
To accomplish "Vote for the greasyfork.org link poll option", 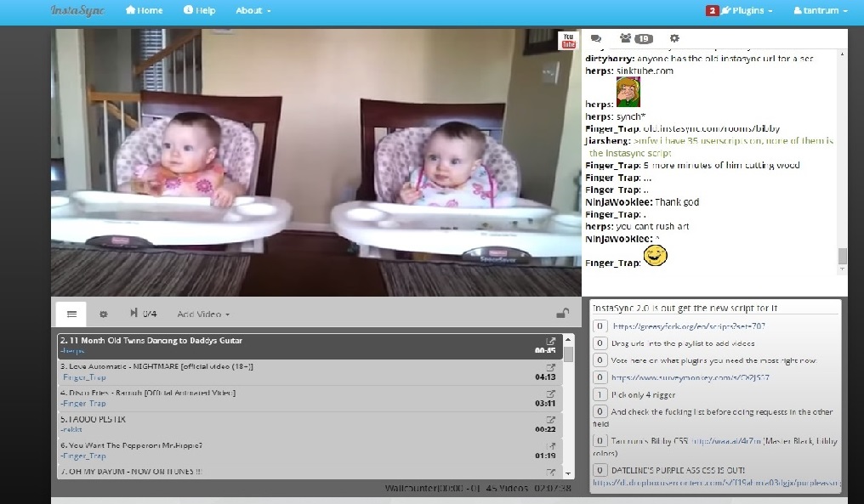I will click(600, 326).
